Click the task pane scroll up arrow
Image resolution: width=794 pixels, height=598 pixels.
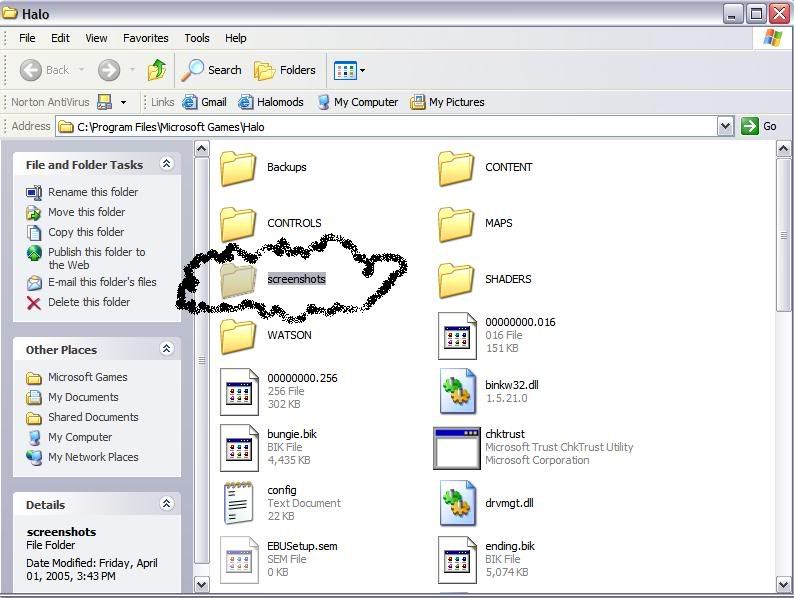coord(202,149)
